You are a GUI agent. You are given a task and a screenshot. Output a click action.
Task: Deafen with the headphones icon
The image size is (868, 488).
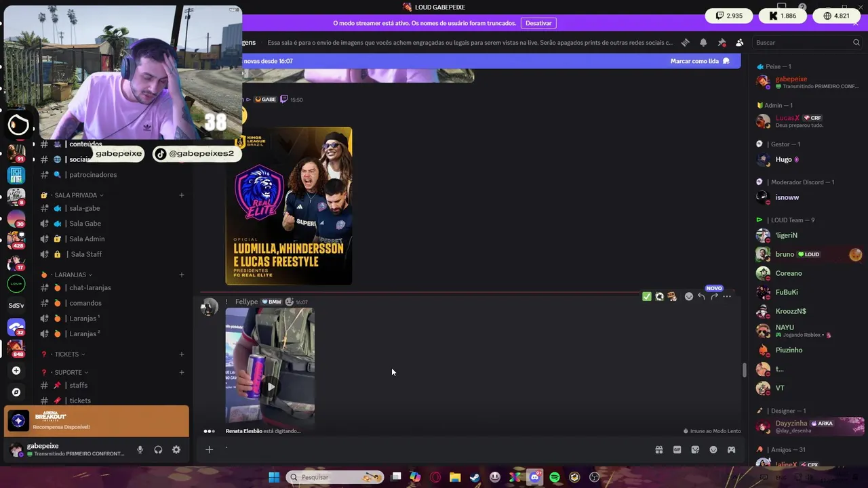point(158,449)
